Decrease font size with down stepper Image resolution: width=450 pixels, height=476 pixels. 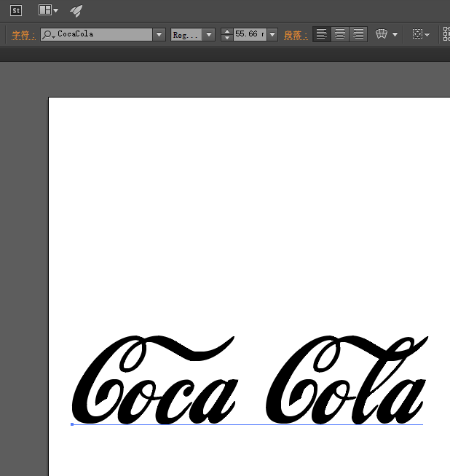click(x=226, y=38)
